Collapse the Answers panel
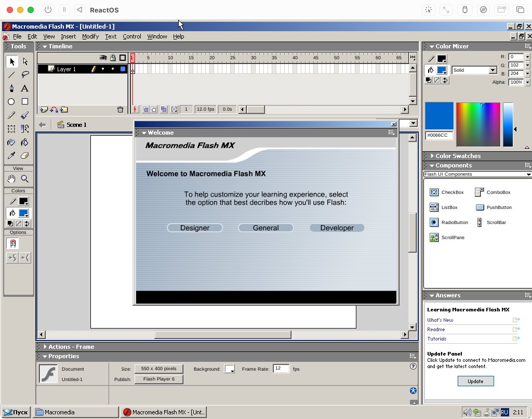This screenshot has height=419, width=532. 432,296
